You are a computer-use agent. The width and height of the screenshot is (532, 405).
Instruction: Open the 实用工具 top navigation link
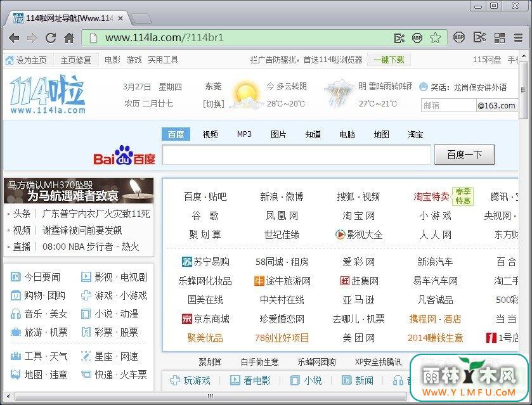click(x=163, y=60)
